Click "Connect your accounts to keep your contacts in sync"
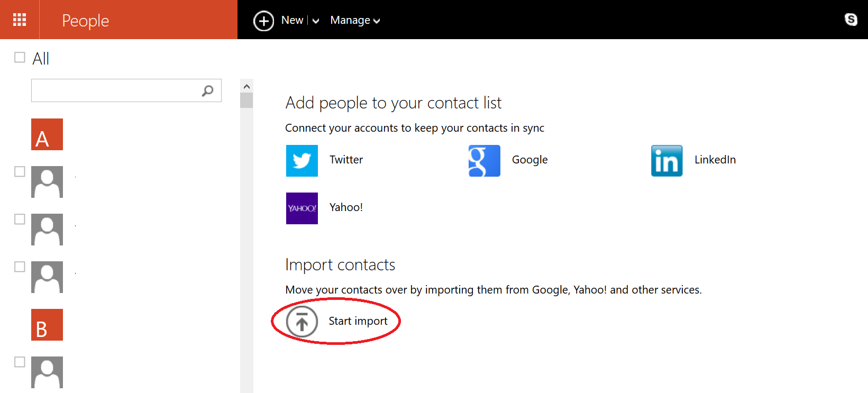 point(415,128)
